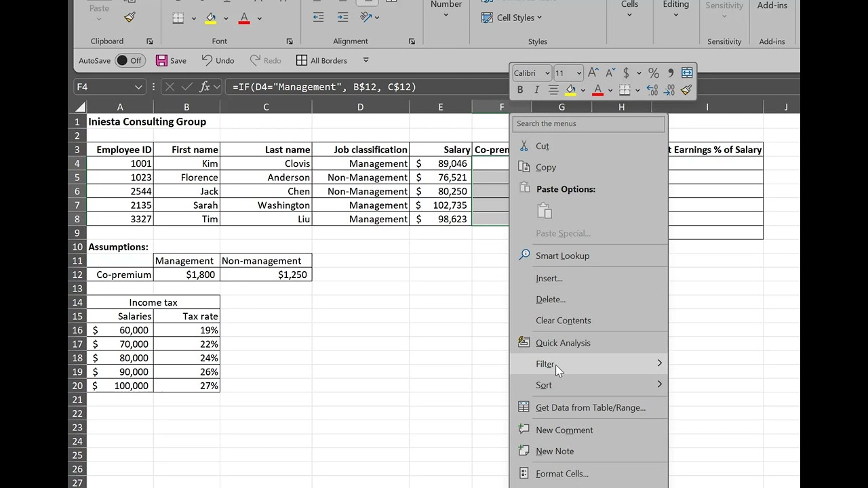The image size is (868, 488).
Task: Choose Delete... from context menu
Action: pos(589,299)
